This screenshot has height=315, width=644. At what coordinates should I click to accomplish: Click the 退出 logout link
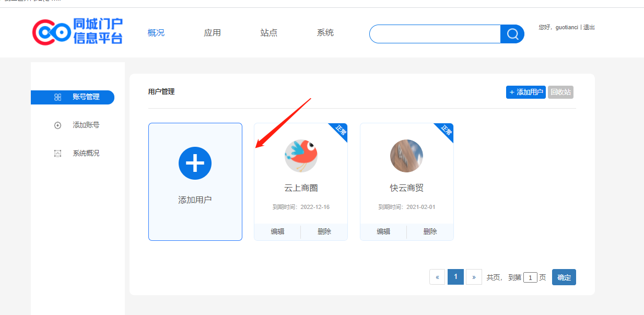coord(589,27)
